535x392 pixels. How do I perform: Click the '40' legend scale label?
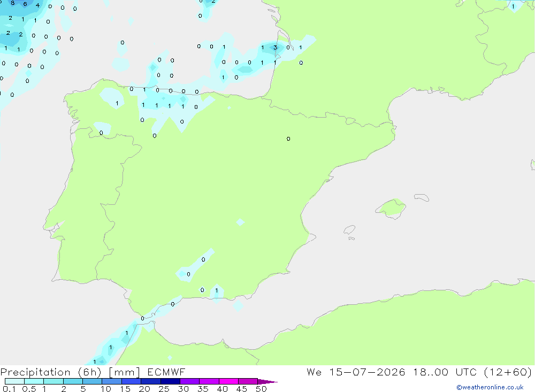point(222,389)
